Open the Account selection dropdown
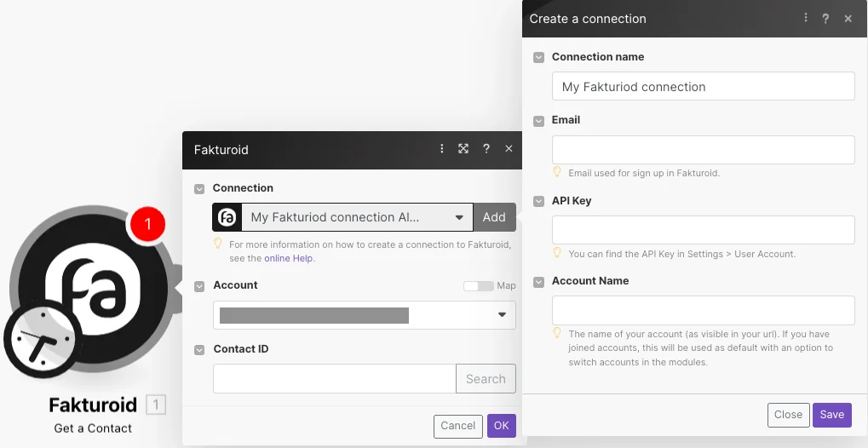The image size is (868, 448). pyautogui.click(x=365, y=315)
